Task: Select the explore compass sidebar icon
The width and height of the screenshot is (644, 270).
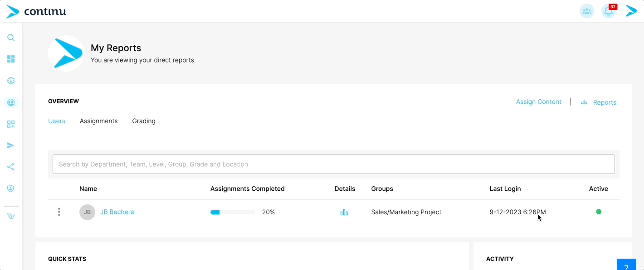Action: (x=11, y=81)
